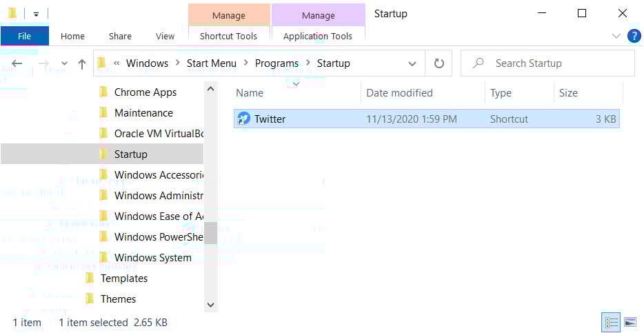The height and width of the screenshot is (333, 644).
Task: Select Chrome Apps folder in tree
Action: pos(145,92)
